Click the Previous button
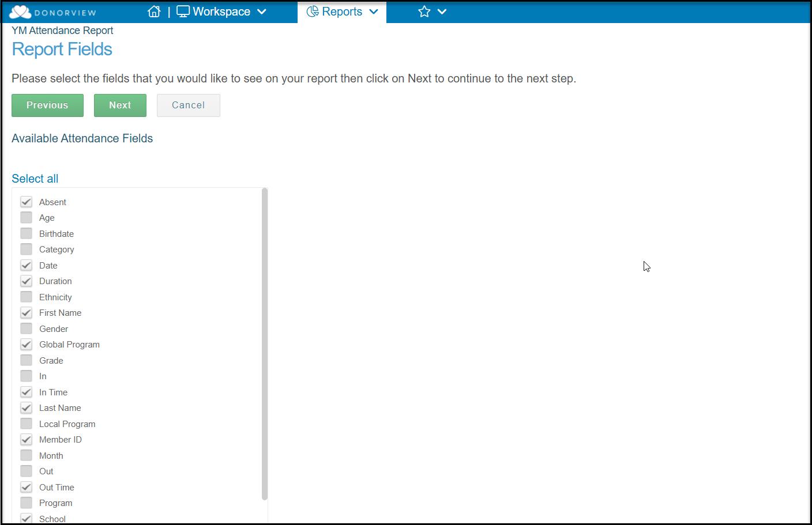Screen dimensions: 812x525 pos(47,105)
